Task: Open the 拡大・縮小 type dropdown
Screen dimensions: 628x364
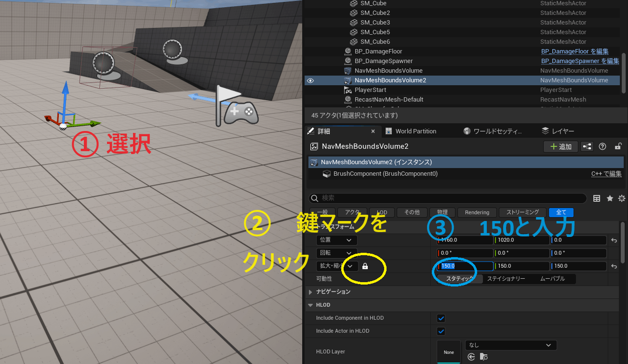Action: coord(337,266)
